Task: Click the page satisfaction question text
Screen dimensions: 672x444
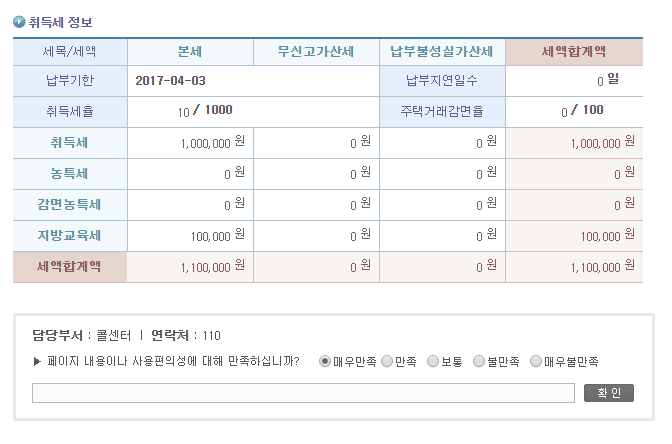Action: tap(173, 362)
